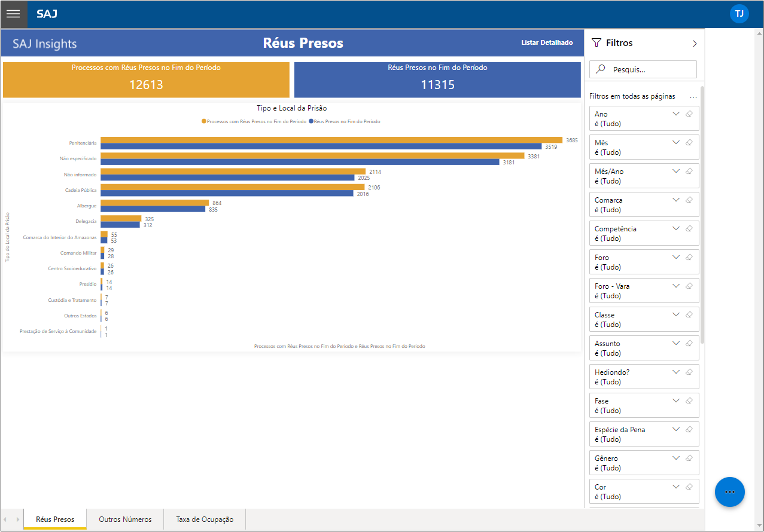This screenshot has height=532, width=764.
Task: Open the hamburger navigation menu
Action: coord(13,14)
